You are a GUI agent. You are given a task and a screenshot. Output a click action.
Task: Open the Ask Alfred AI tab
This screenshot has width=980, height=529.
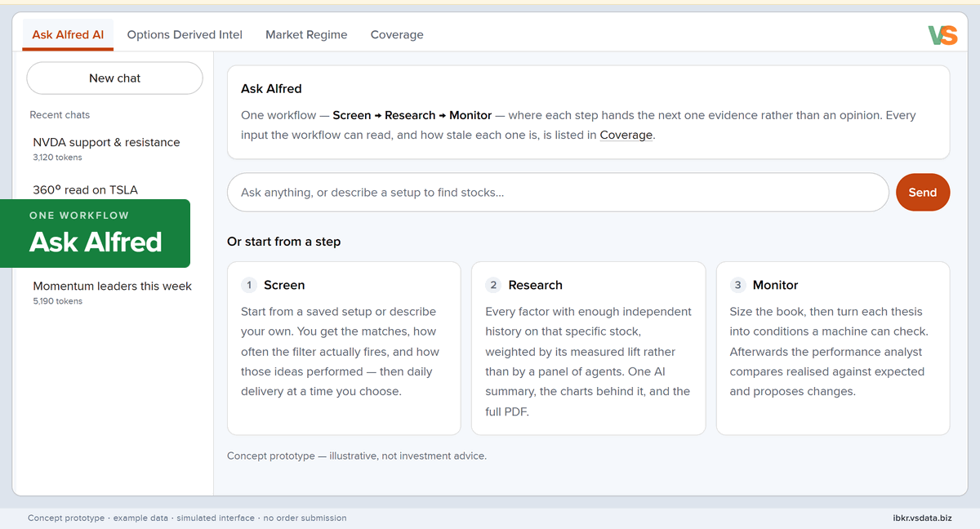coord(68,34)
